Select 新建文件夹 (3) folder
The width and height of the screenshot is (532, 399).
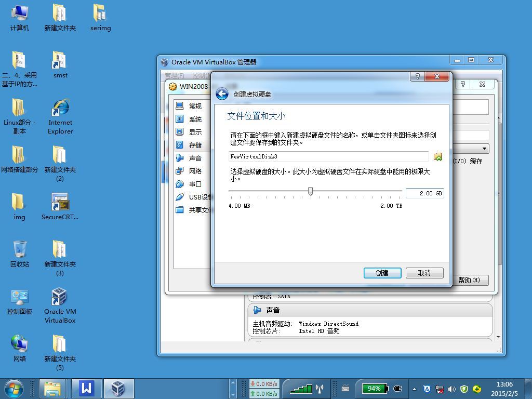pos(60,258)
